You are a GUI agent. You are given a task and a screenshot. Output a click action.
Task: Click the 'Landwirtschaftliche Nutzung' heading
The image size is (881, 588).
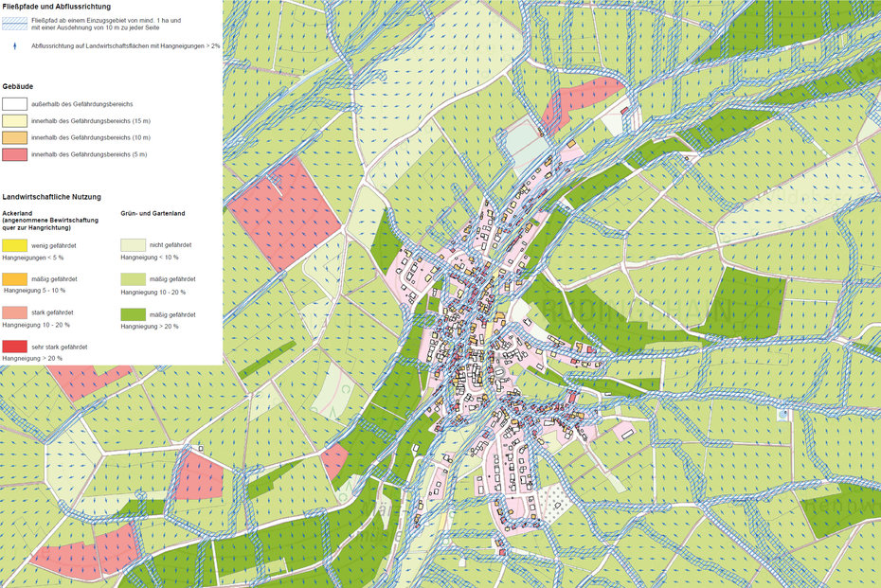coord(52,197)
